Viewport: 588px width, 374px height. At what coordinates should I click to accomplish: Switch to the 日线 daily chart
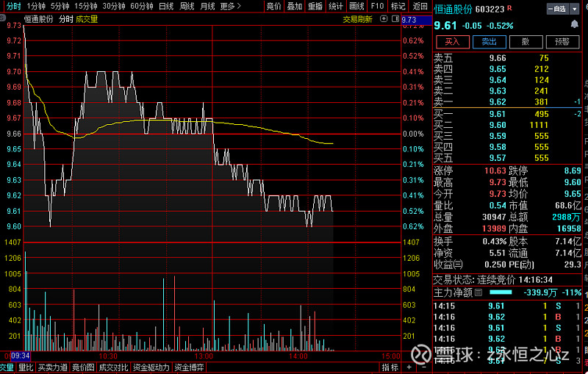click(x=166, y=7)
